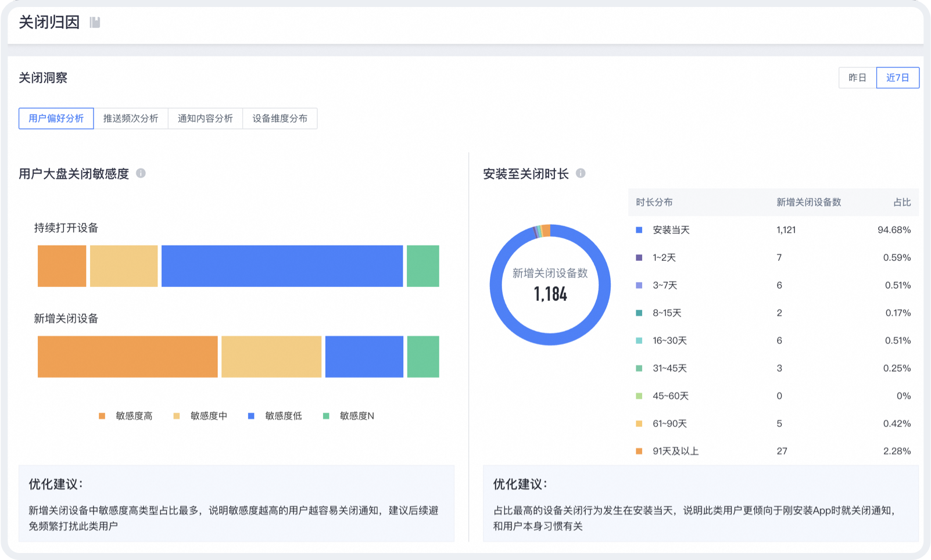Toggle 敏感度N legend item
931x560 pixels.
pyautogui.click(x=349, y=416)
